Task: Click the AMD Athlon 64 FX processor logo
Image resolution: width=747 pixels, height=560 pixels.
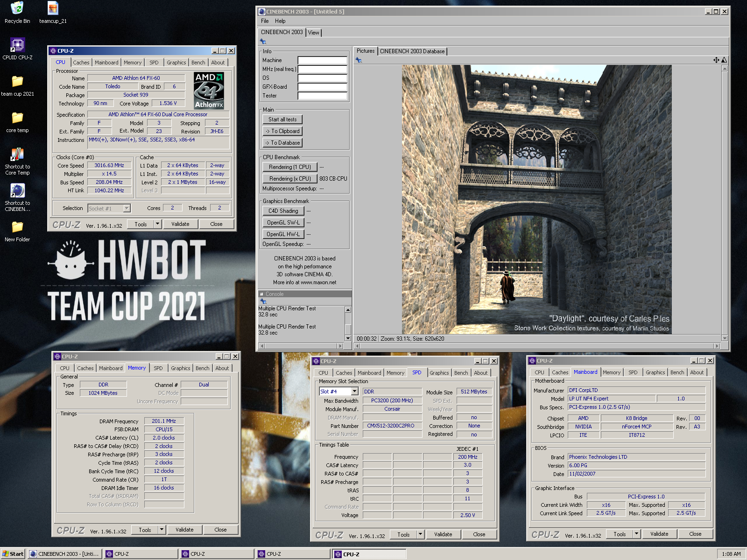Action: click(x=209, y=91)
